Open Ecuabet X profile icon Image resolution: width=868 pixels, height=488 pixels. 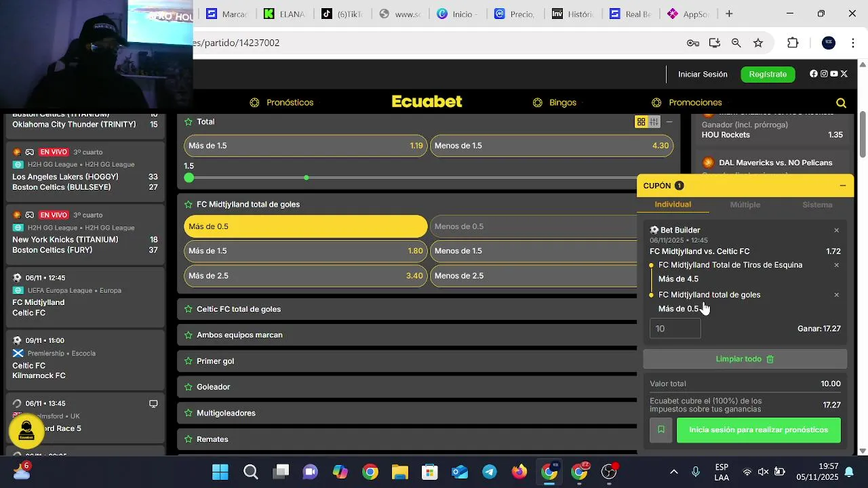[844, 74]
